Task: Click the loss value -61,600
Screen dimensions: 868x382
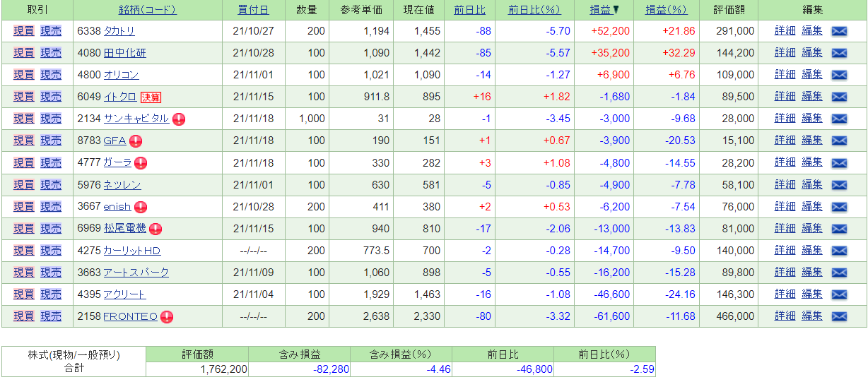Action: pyautogui.click(x=612, y=316)
